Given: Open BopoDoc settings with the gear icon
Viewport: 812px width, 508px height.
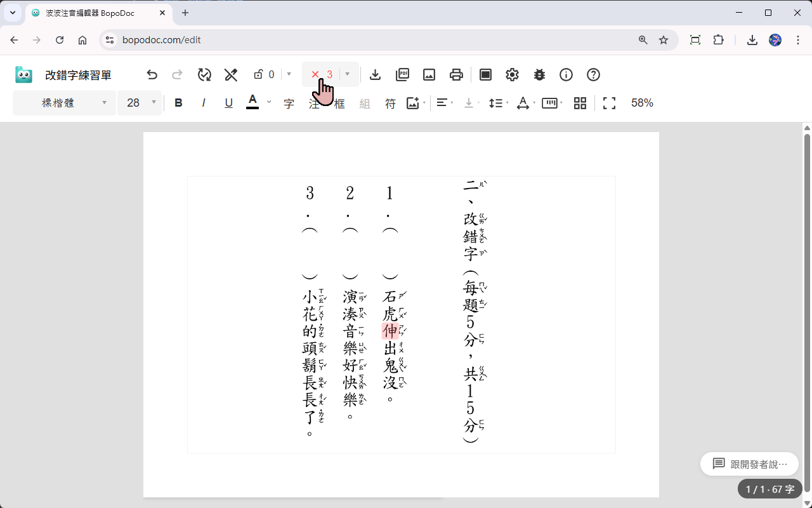Looking at the screenshot, I should pyautogui.click(x=512, y=74).
